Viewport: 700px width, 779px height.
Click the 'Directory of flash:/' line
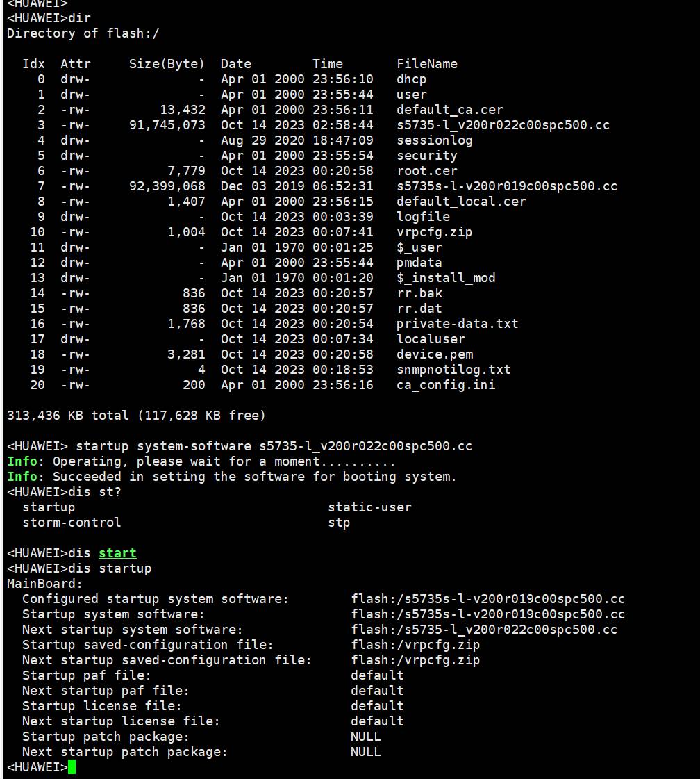pyautogui.click(x=83, y=33)
